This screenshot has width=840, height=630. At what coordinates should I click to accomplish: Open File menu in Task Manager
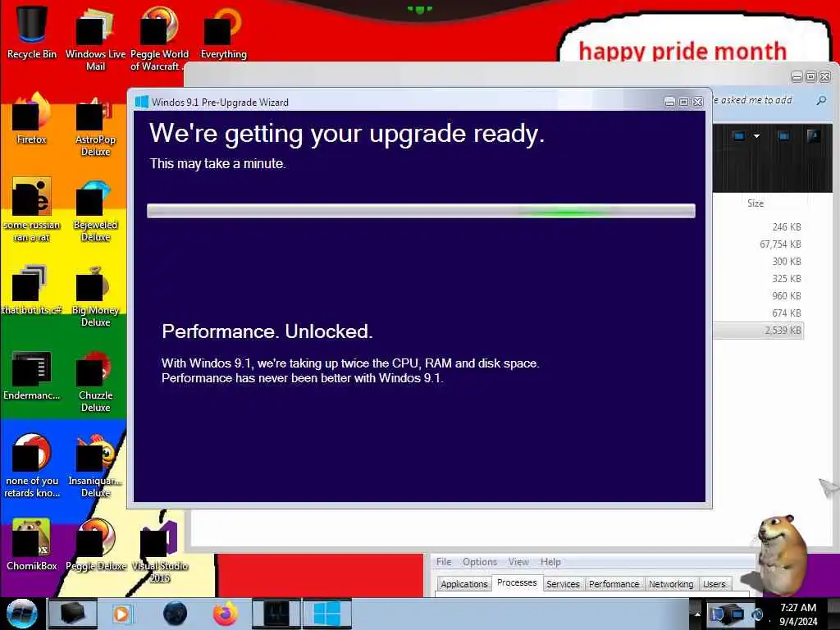(444, 561)
